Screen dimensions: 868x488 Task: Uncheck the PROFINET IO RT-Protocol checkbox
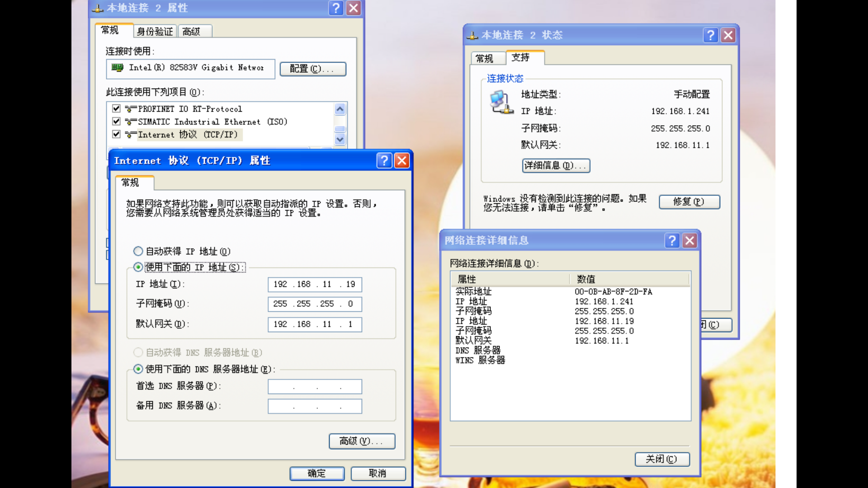click(116, 108)
